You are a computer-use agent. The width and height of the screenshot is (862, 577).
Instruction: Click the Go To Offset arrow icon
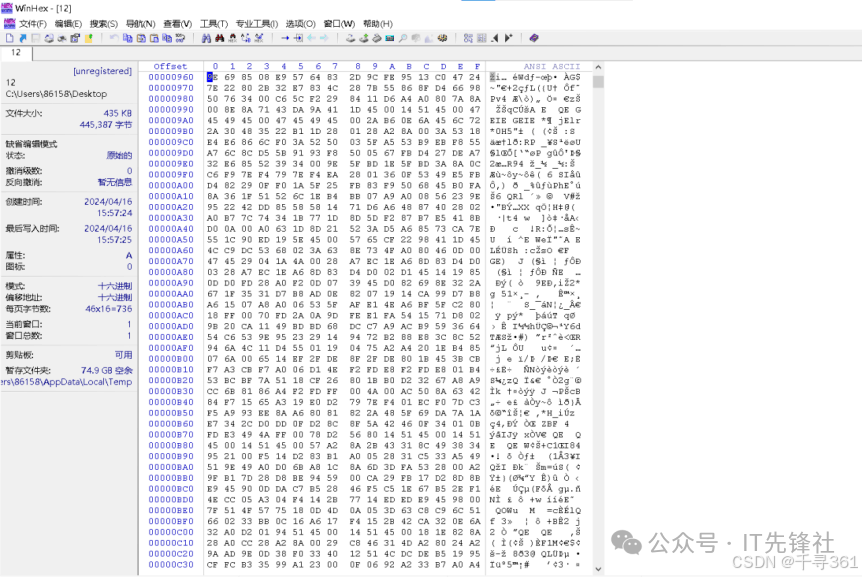[284, 38]
